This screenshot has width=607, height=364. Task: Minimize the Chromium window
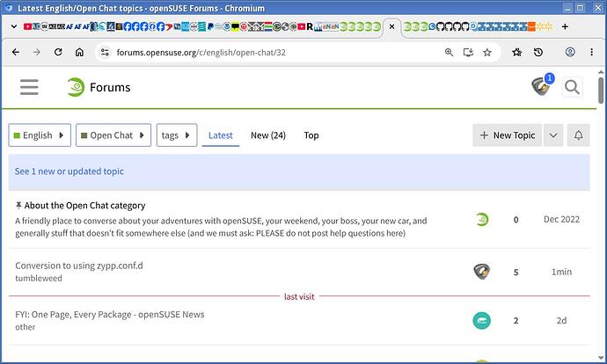(x=568, y=8)
